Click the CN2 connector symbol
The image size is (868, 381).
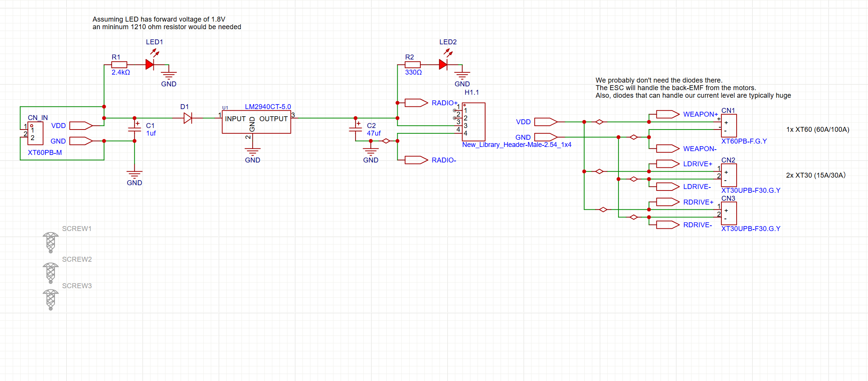click(x=729, y=175)
